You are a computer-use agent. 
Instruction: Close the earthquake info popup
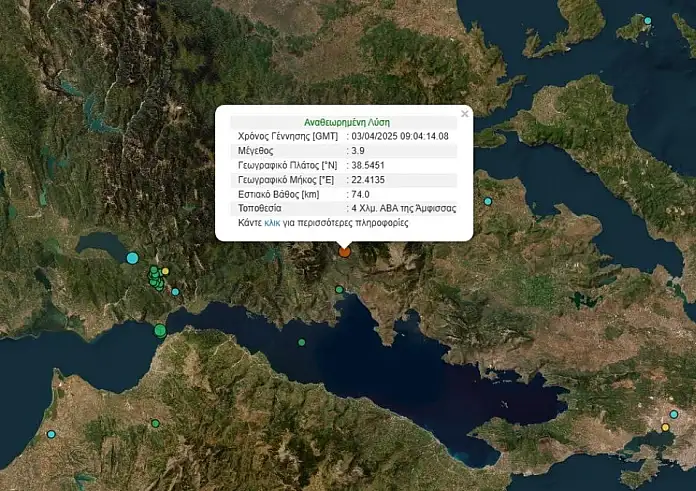pyautogui.click(x=464, y=114)
